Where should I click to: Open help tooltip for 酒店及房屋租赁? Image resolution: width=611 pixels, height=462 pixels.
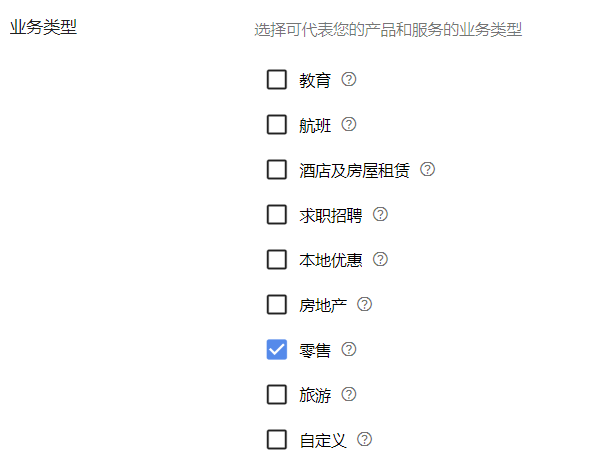(428, 170)
